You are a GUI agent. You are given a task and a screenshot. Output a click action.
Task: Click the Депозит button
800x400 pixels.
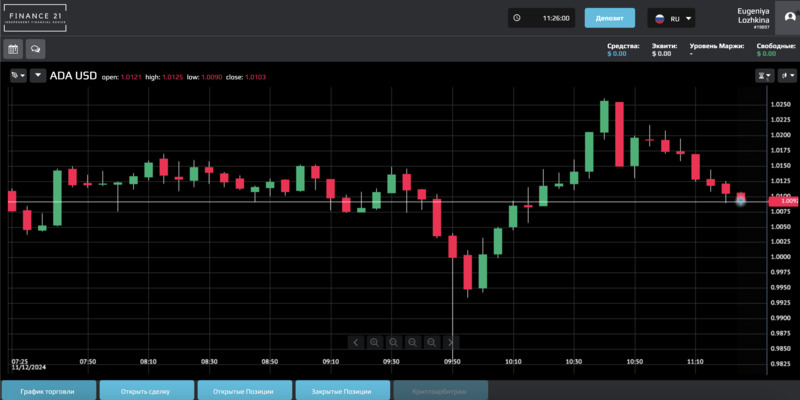click(610, 18)
